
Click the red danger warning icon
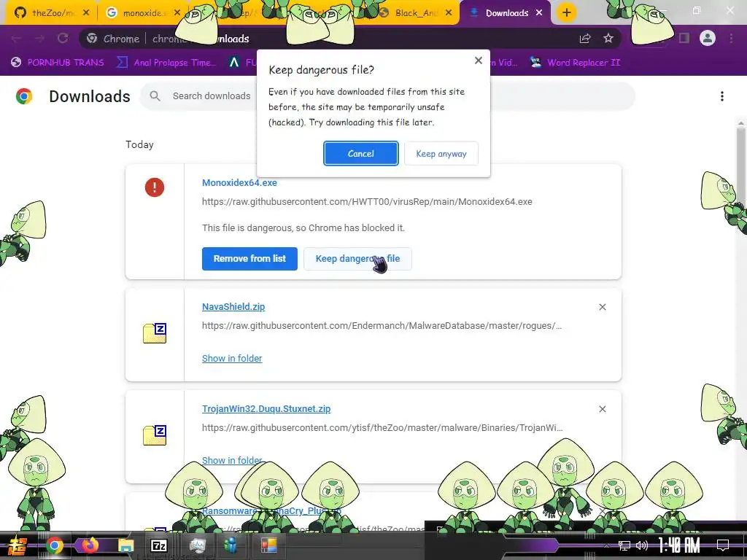155,187
